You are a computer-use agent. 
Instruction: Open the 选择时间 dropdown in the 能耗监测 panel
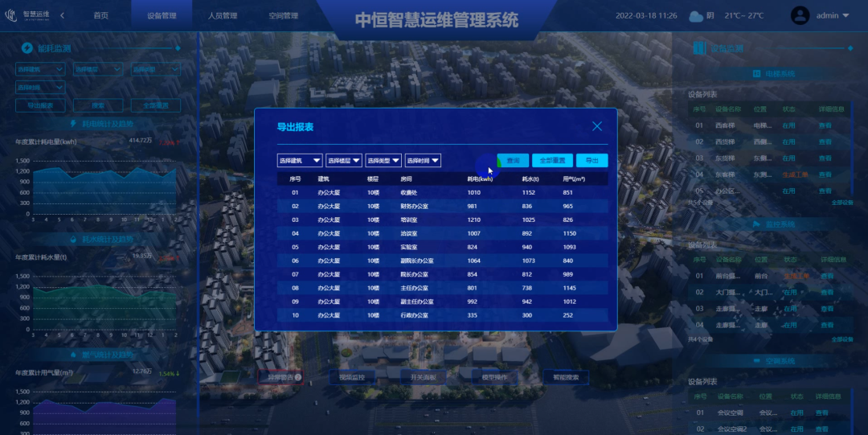point(40,87)
